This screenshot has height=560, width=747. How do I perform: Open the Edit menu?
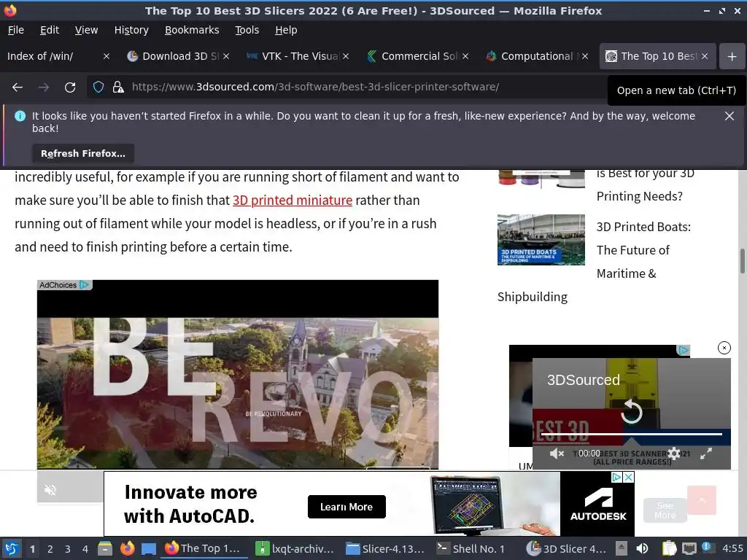(x=50, y=30)
